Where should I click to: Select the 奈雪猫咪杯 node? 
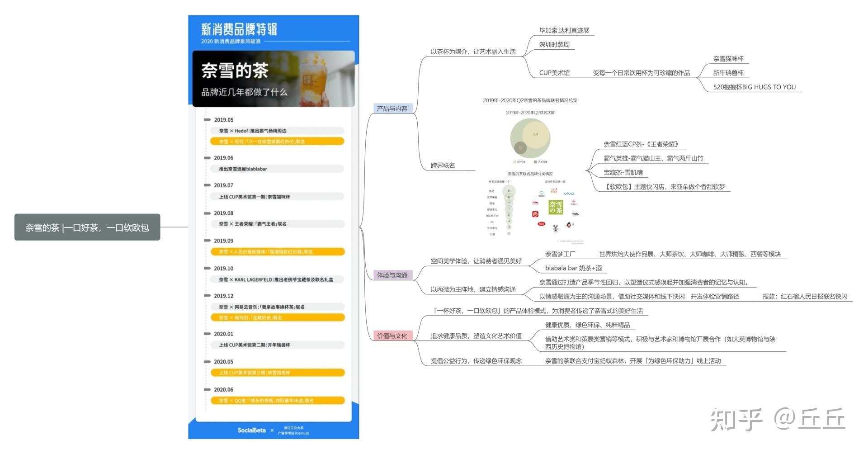click(x=728, y=59)
